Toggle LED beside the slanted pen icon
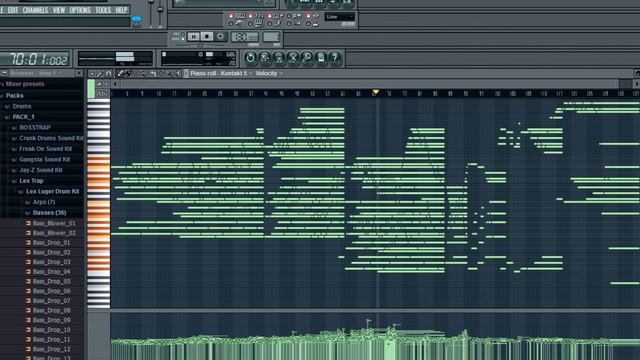This screenshot has width=640, height=360. [x=269, y=24]
